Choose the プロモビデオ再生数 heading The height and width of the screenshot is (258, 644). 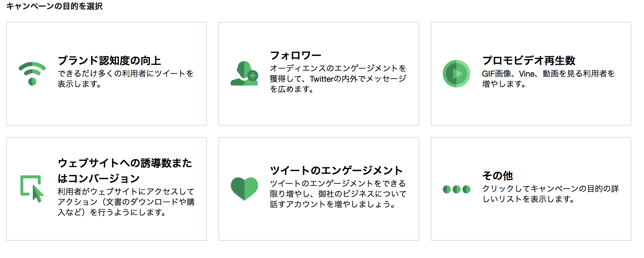coord(529,61)
